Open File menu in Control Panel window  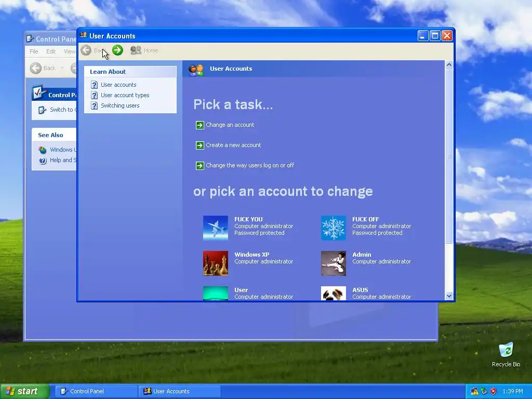(x=34, y=51)
